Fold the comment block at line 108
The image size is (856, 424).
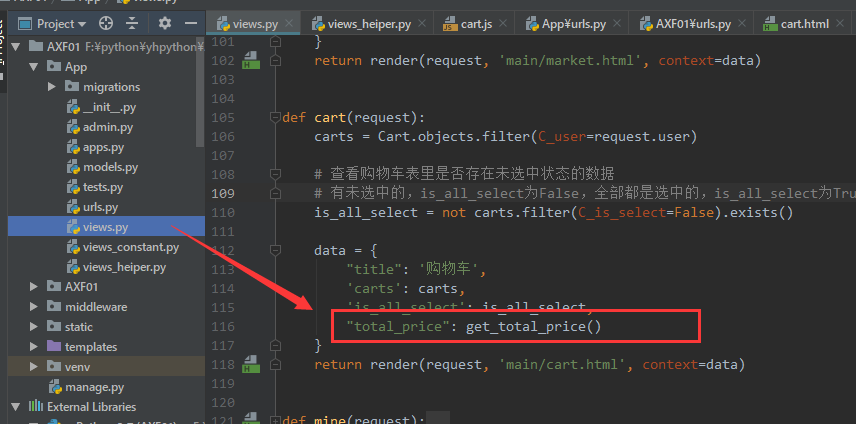276,174
